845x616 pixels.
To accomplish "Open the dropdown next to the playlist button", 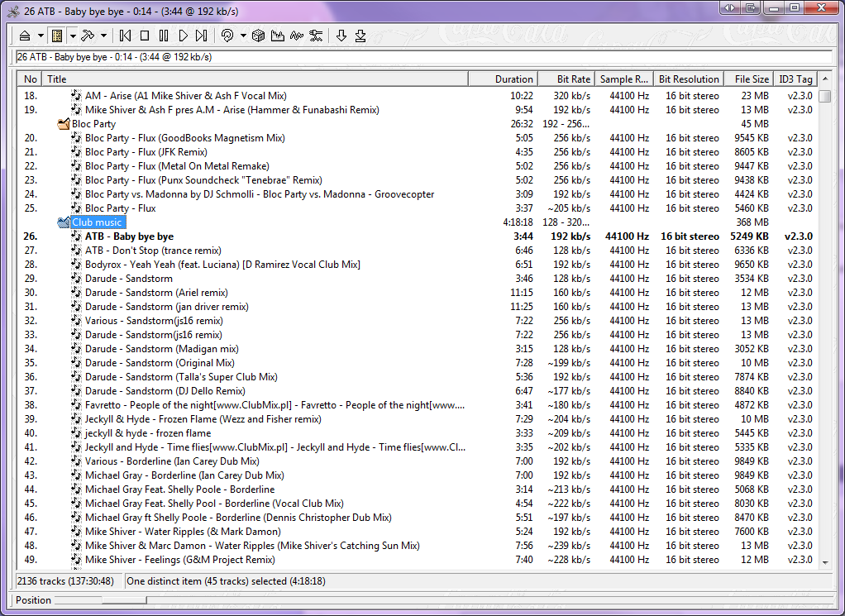I will click(x=72, y=36).
